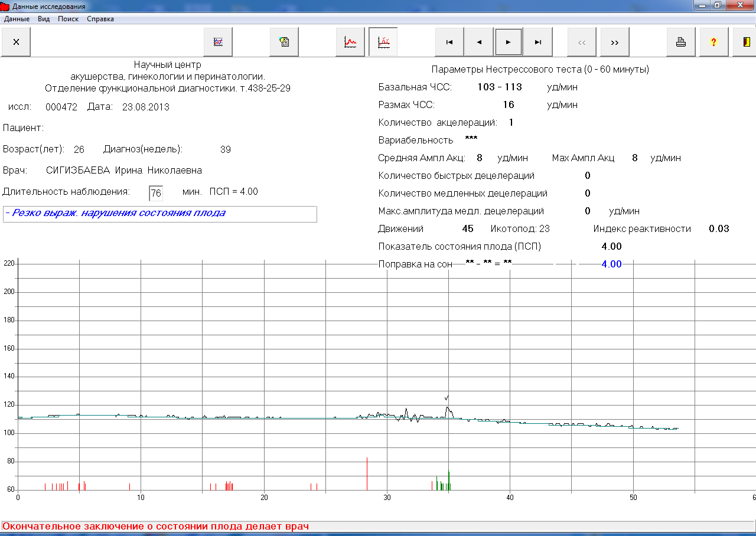This screenshot has height=536, width=756.
Task: Click basal heart rate value 103 - 113
Action: pyautogui.click(x=500, y=87)
